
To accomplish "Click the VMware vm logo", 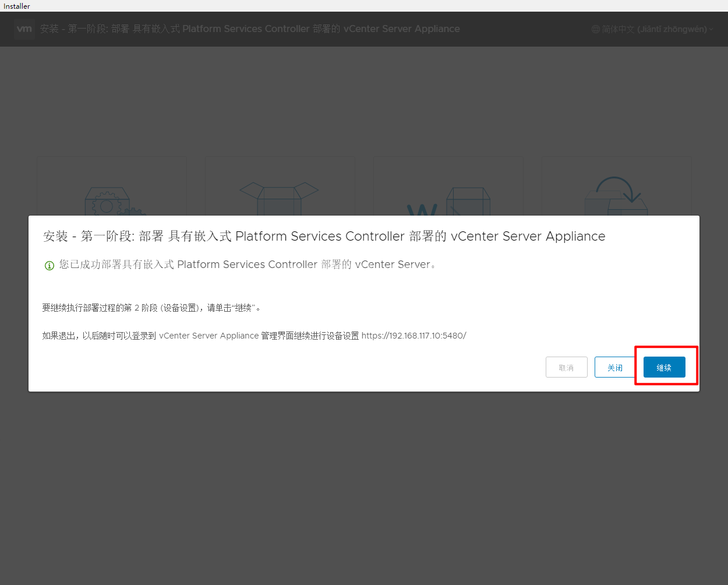I will [24, 29].
